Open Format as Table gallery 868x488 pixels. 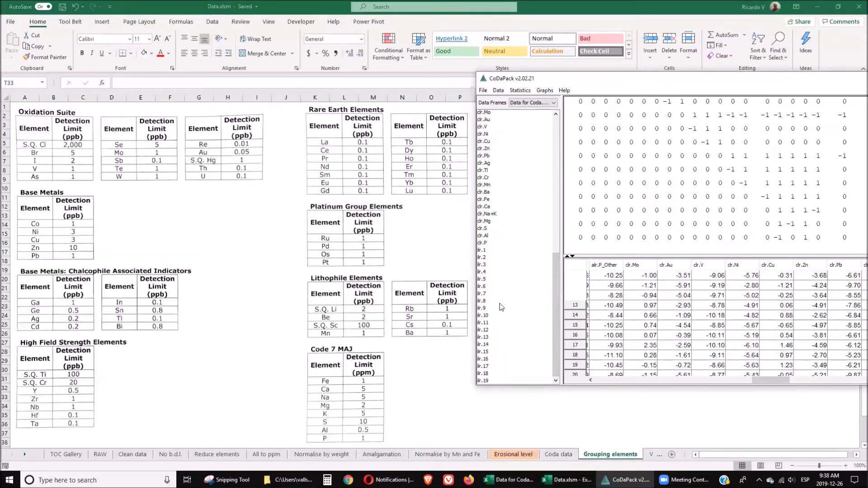click(x=418, y=46)
